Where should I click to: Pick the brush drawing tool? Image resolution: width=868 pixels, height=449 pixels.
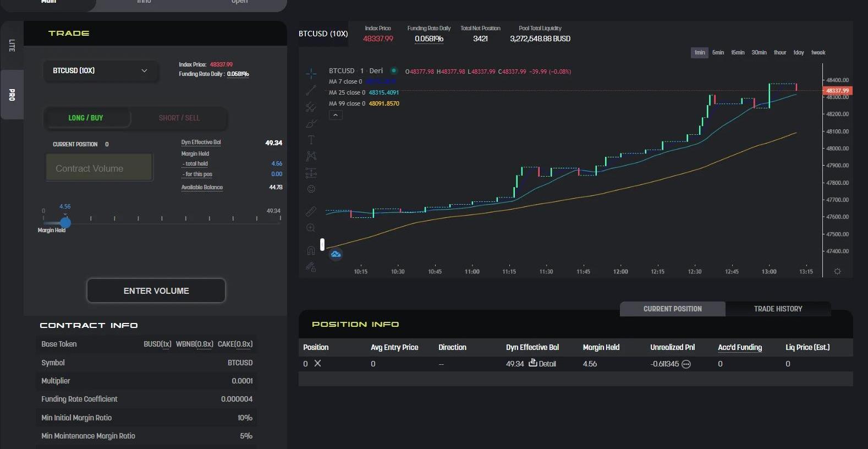pos(311,124)
